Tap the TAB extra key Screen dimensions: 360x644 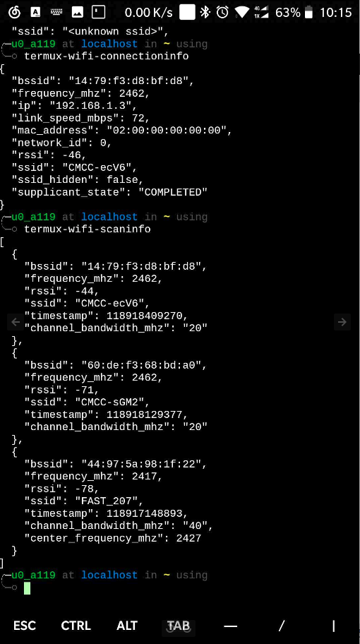(179, 626)
